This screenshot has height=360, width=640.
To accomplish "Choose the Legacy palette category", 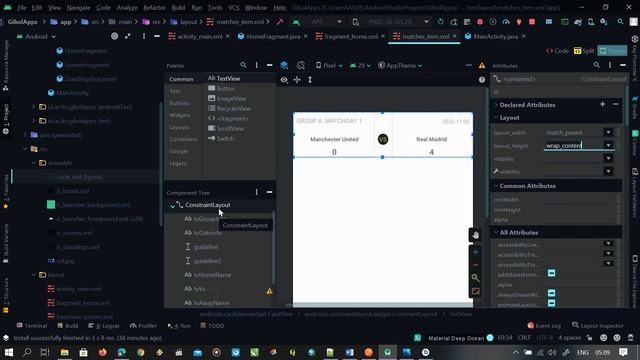I will click(x=178, y=163).
